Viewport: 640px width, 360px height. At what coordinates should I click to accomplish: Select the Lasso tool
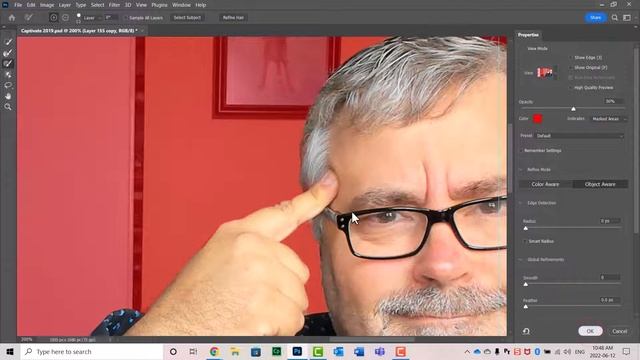(8, 85)
